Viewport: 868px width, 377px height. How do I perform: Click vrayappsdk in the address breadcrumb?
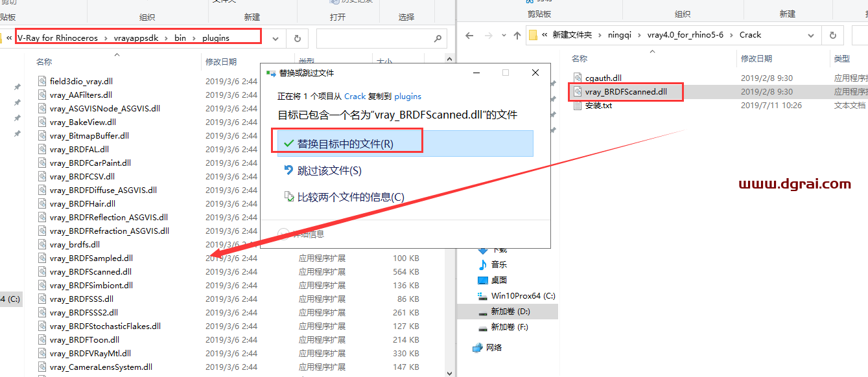pos(135,38)
